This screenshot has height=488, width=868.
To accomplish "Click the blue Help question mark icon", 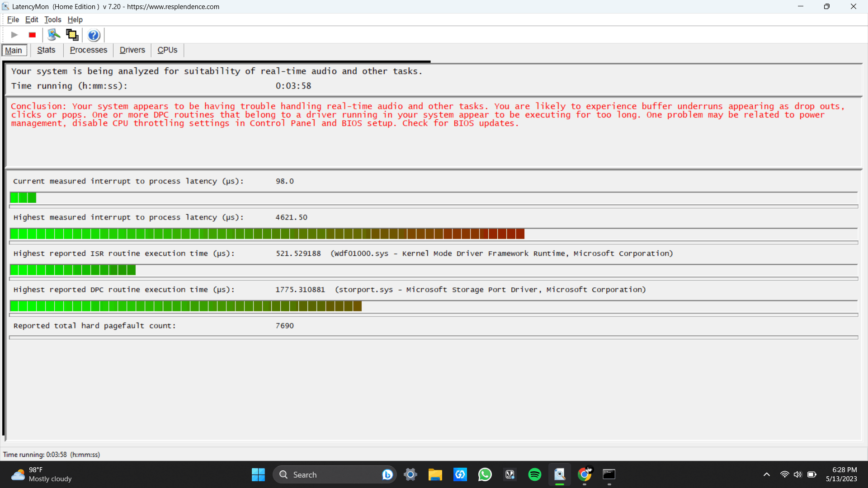I will [94, 35].
